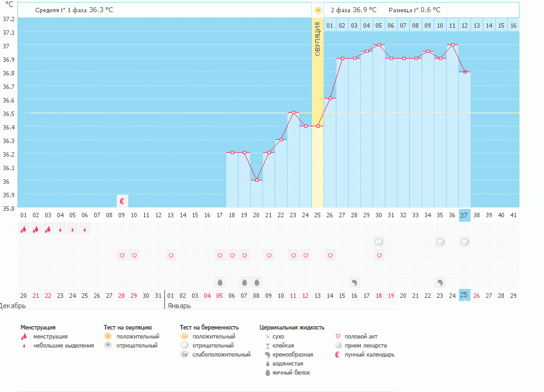Click the ovulation test icon beside "2 фаза"
Viewport: 544px width, 392px height.
click(x=317, y=10)
